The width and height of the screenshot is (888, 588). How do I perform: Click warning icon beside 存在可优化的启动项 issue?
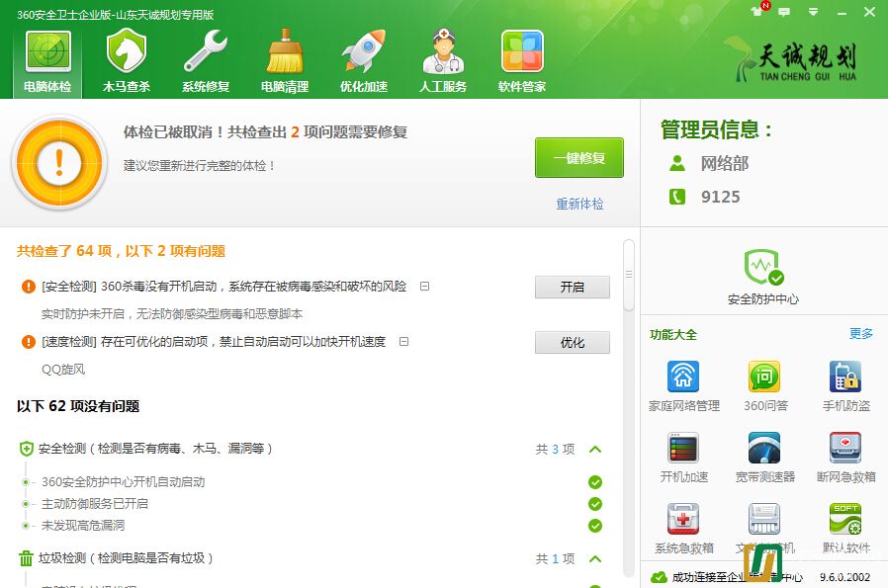tap(29, 342)
